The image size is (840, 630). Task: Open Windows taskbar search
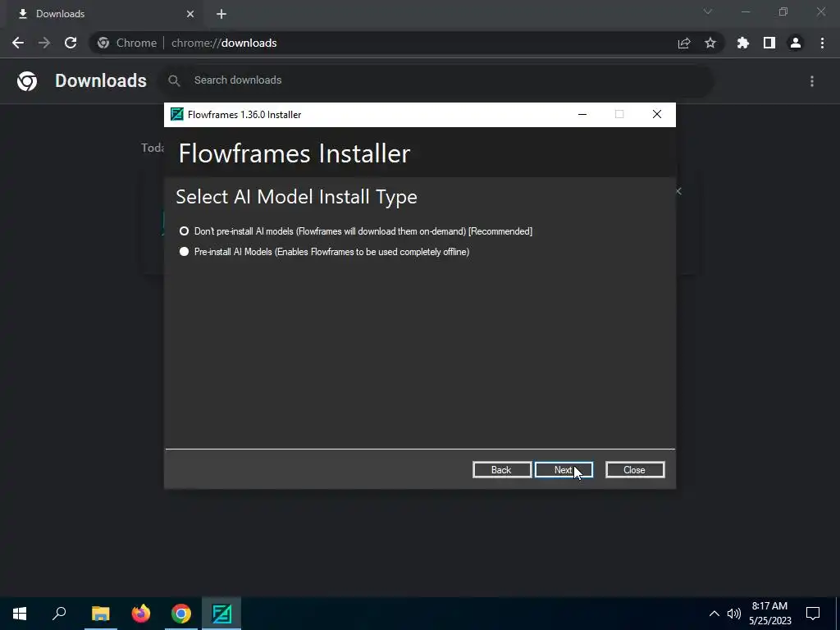pyautogui.click(x=59, y=614)
